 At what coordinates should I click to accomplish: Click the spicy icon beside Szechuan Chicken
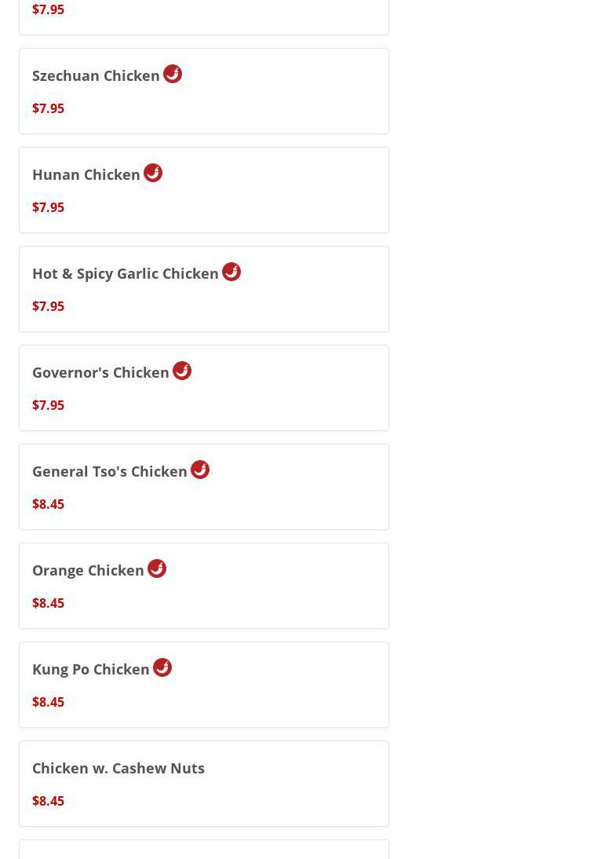point(173,74)
